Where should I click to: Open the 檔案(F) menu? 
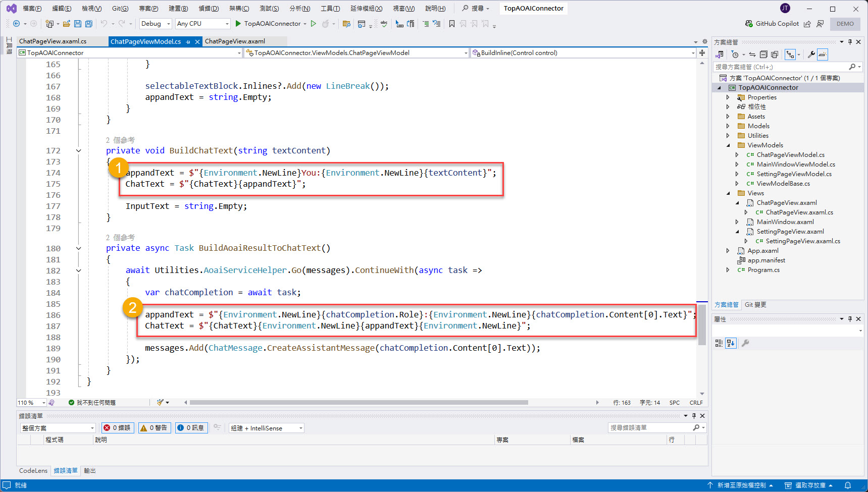pos(32,8)
